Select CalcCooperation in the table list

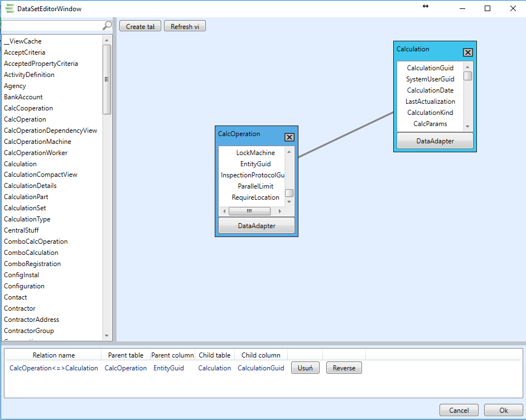(x=28, y=108)
